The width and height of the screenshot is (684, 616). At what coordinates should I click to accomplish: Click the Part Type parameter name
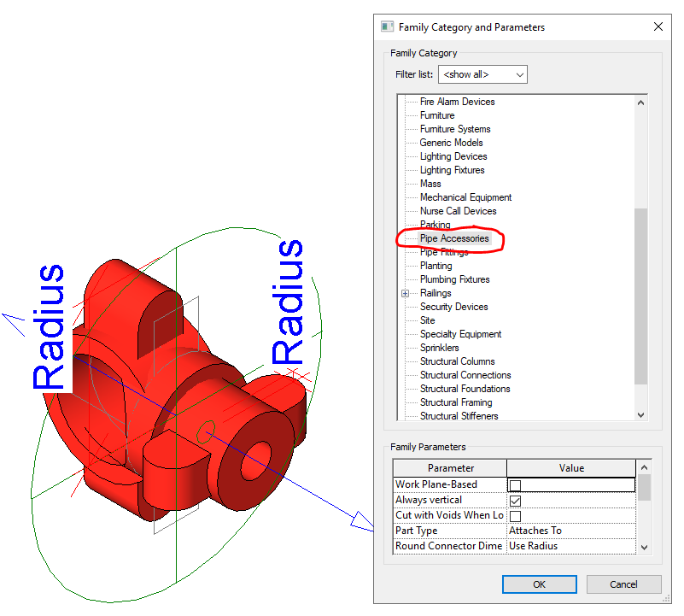416,531
